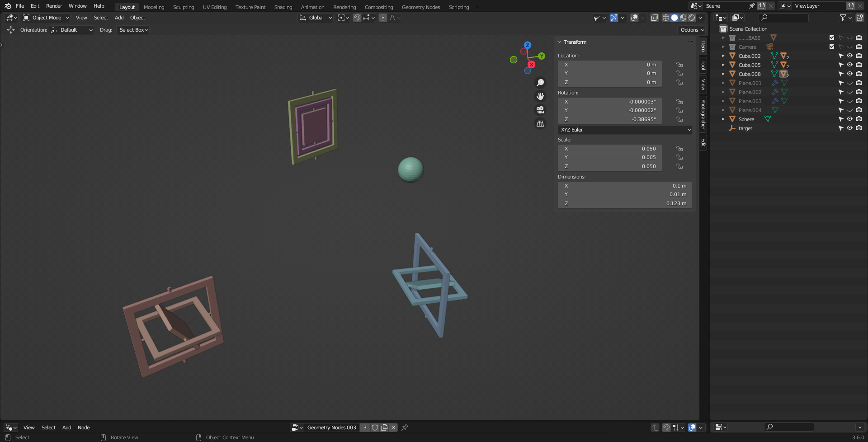
Task: Expand the Camera collection
Action: point(723,47)
